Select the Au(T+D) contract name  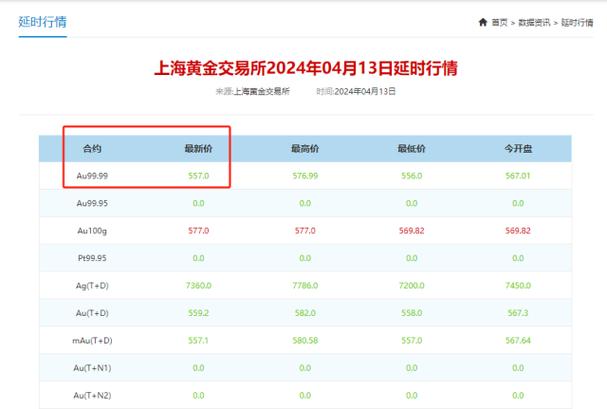(92, 313)
